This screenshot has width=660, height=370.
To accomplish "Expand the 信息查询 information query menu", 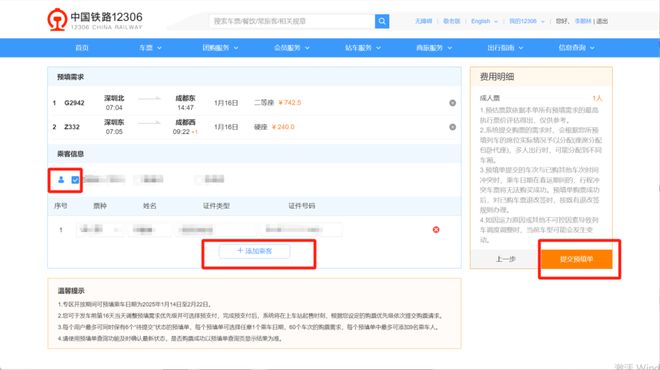I will pyautogui.click(x=576, y=48).
